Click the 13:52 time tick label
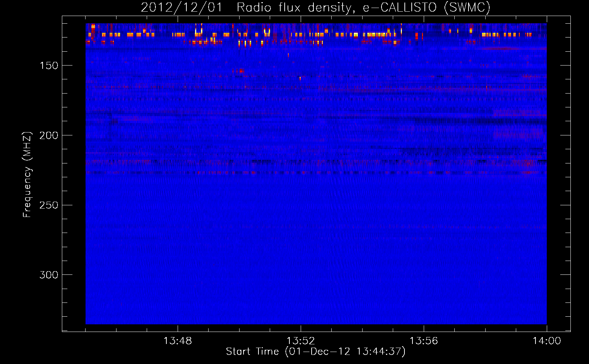Viewport: 589px width, 364px height. click(x=301, y=341)
